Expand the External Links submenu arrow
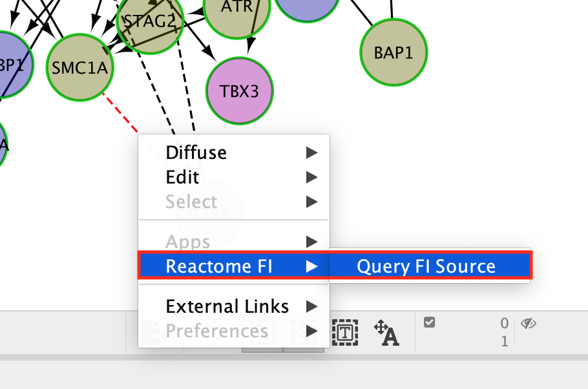Viewport: 588px width, 389px height. point(312,306)
